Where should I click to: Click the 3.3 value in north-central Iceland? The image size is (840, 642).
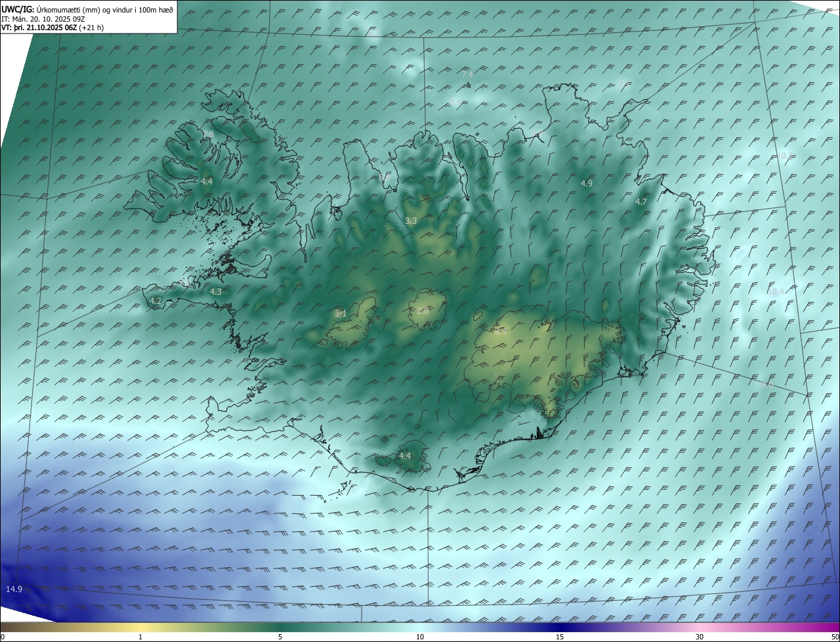(411, 221)
